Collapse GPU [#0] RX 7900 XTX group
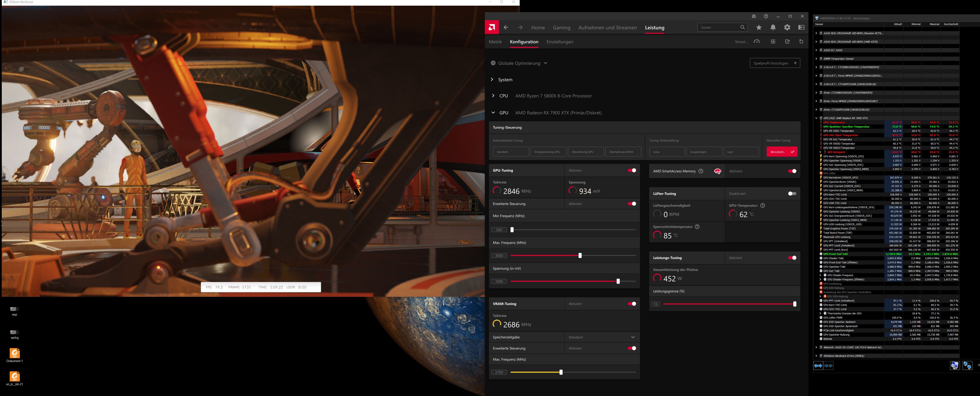This screenshot has width=980, height=396. coord(816,118)
